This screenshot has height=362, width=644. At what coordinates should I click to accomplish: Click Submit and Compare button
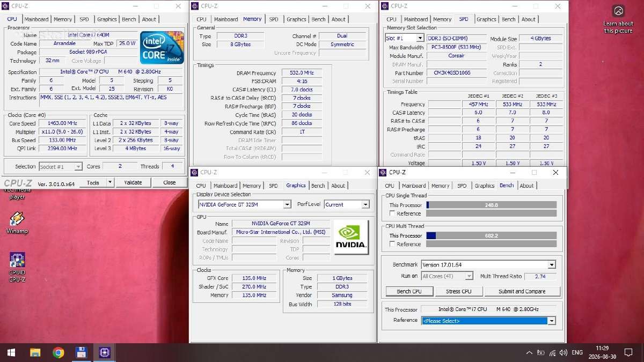coord(522,291)
